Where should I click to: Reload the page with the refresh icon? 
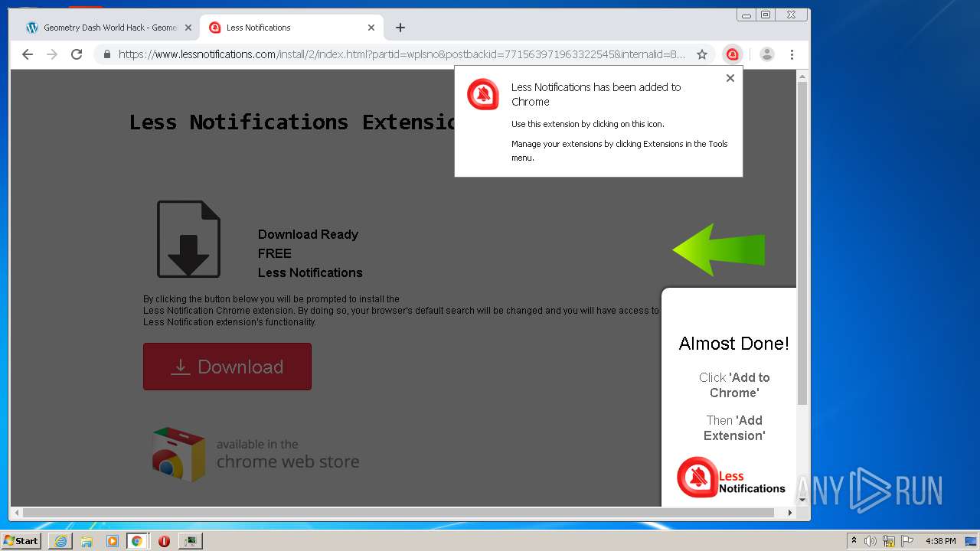click(x=77, y=54)
